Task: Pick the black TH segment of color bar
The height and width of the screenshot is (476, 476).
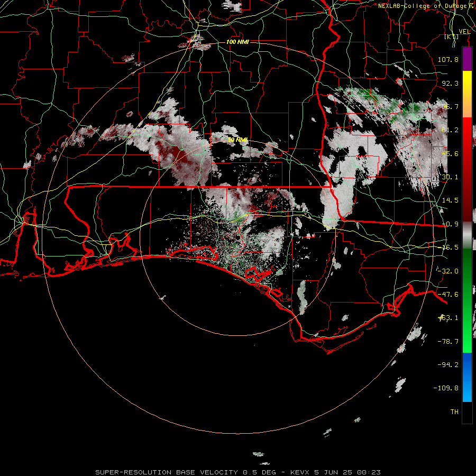Action: [467, 412]
